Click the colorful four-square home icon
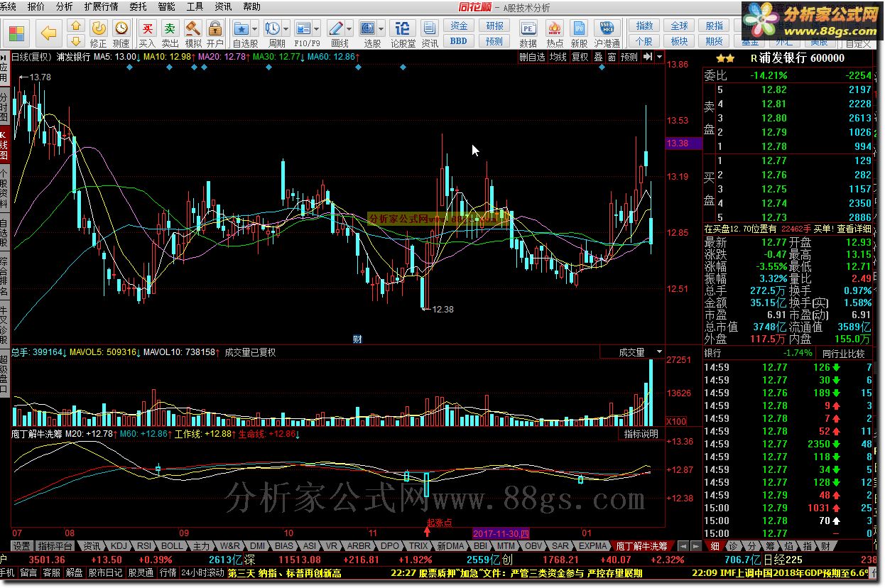This screenshot has height=588, width=885. pos(17,33)
